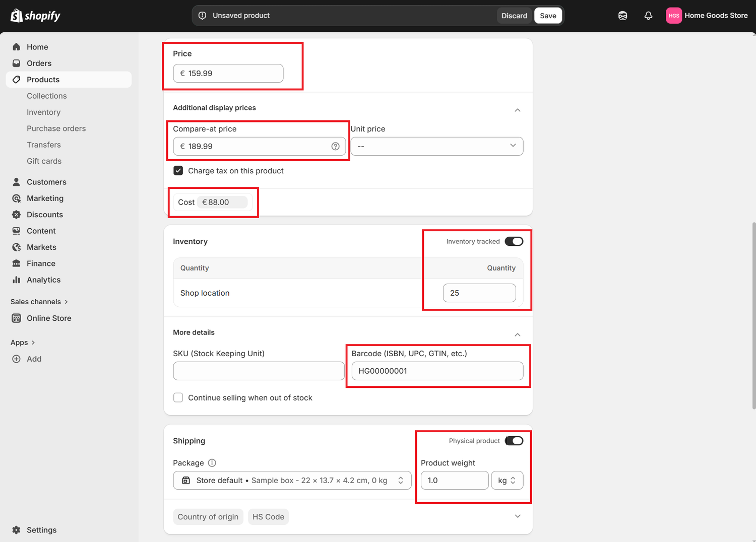This screenshot has width=756, height=542.
Task: Open the notifications bell
Action: (648, 16)
